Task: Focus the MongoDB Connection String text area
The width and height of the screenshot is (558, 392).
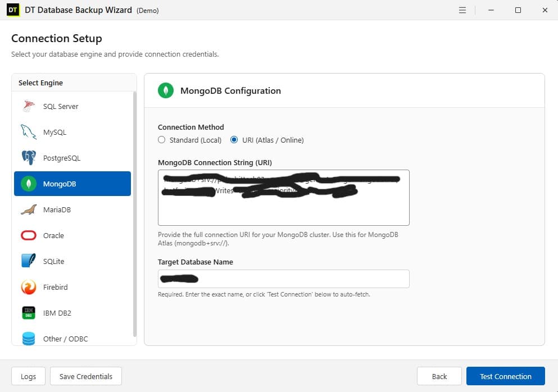Action: (284, 198)
